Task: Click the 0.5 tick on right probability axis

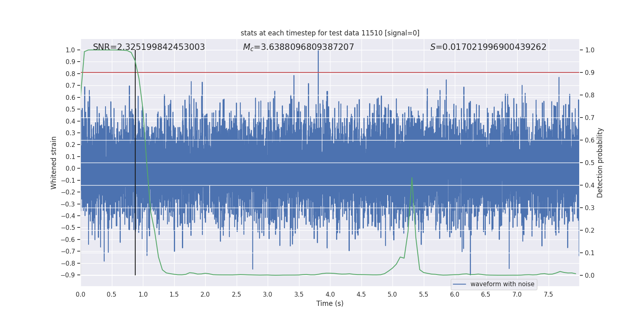Action: tap(590, 163)
